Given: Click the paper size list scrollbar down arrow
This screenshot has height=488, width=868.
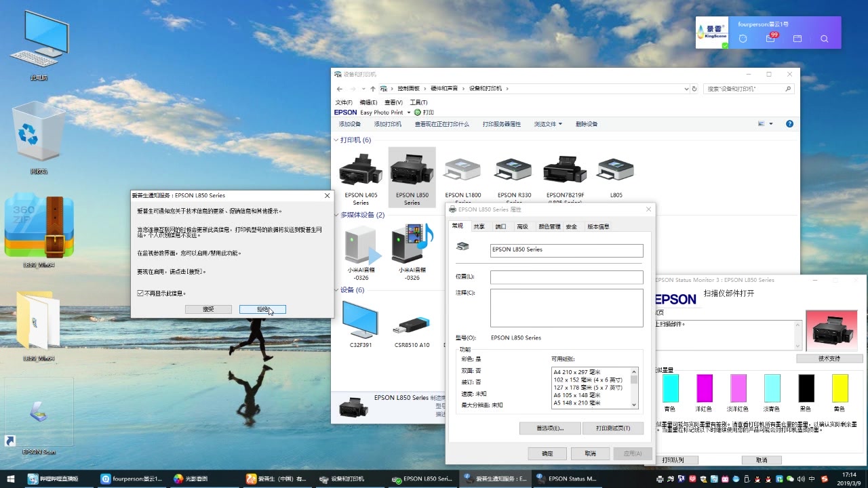Looking at the screenshot, I should [x=635, y=405].
